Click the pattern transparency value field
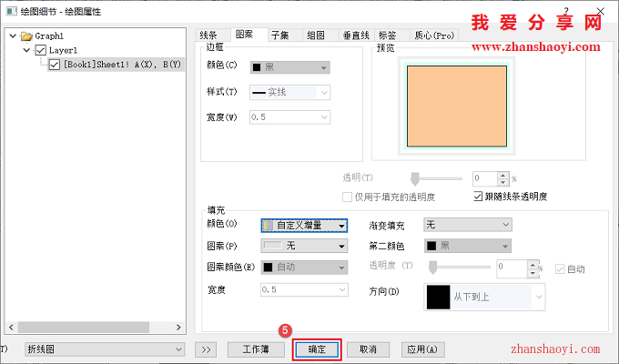 485,178
